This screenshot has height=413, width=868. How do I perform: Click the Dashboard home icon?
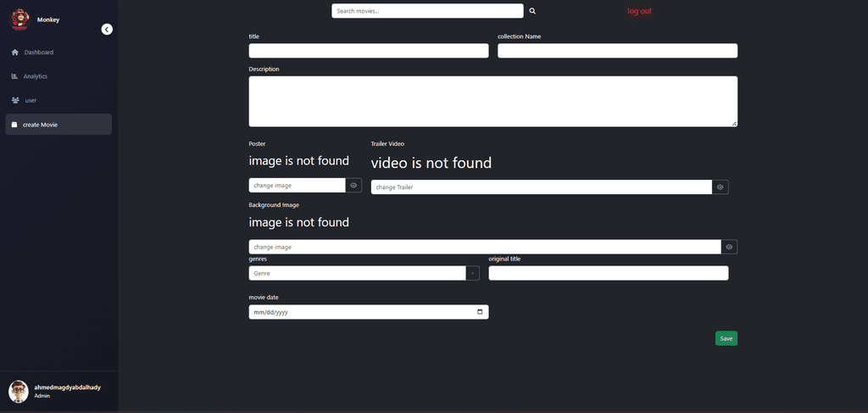[15, 52]
